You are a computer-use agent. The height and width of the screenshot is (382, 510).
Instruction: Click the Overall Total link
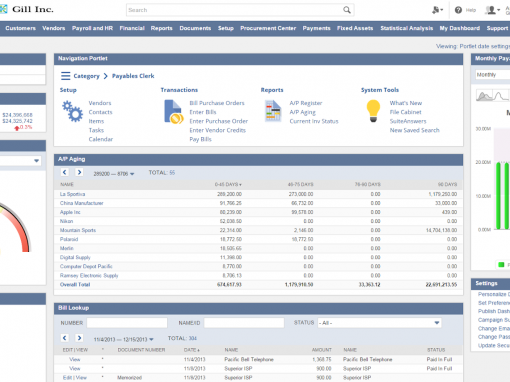click(x=75, y=284)
